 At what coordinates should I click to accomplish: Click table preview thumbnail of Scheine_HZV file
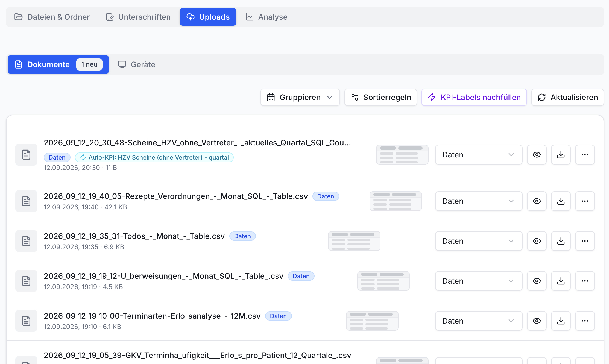tap(402, 155)
